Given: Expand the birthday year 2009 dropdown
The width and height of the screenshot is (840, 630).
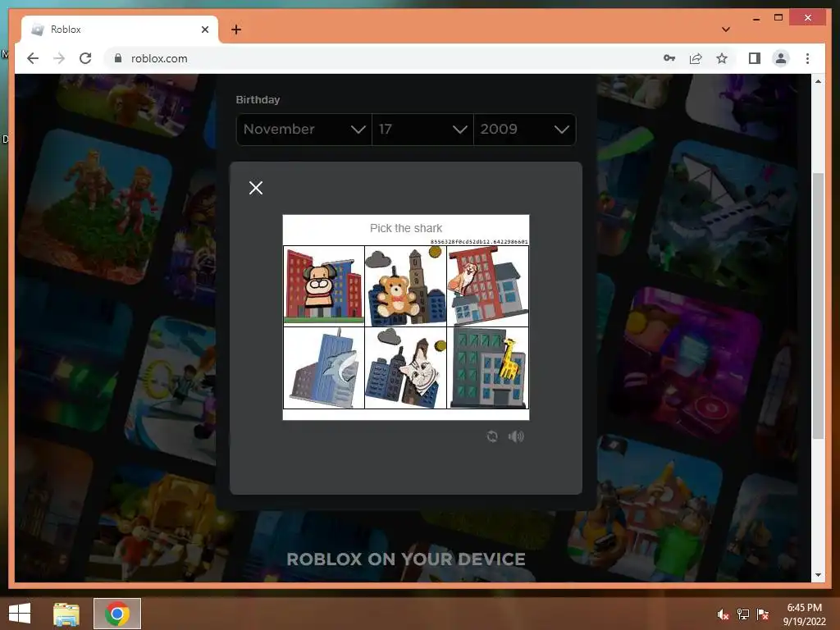Looking at the screenshot, I should (x=524, y=129).
